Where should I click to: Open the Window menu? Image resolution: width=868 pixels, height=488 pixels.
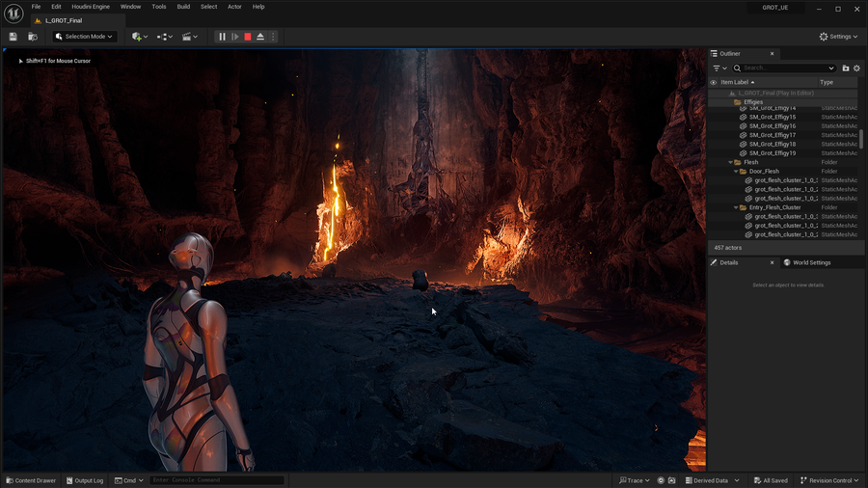point(130,7)
